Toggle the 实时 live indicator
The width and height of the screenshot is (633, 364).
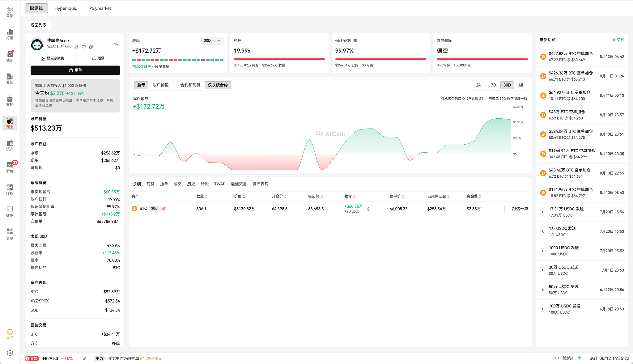(618, 40)
